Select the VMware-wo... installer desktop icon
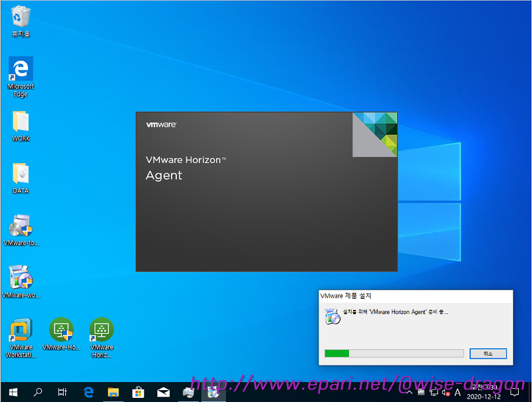The width and height of the screenshot is (532, 402). pyautogui.click(x=21, y=282)
